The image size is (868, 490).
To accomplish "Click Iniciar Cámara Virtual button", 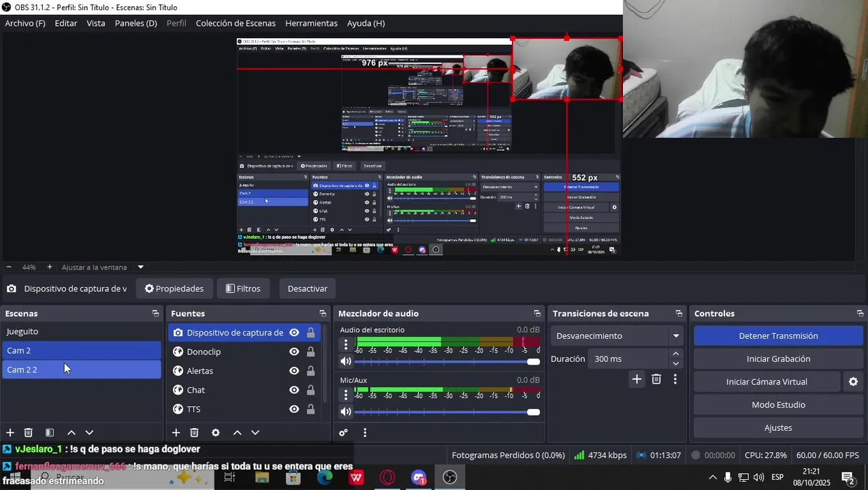I will coord(767,382).
